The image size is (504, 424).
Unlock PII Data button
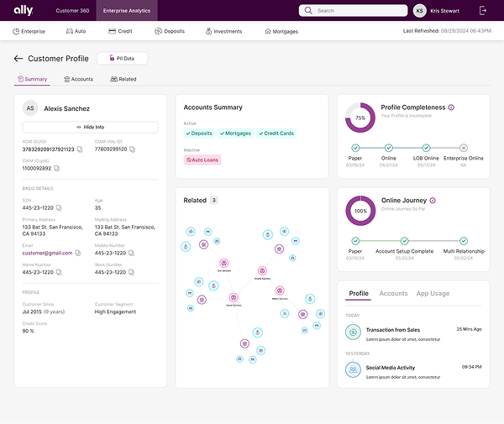point(122,59)
